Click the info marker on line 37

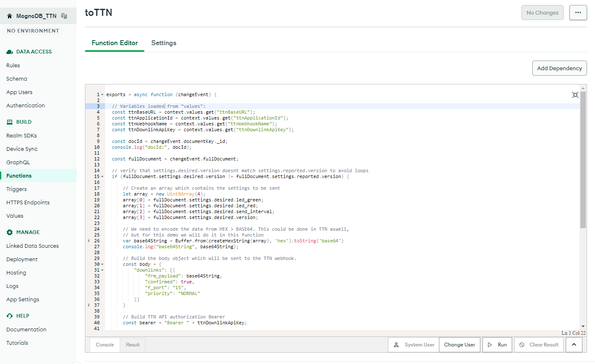click(x=89, y=305)
